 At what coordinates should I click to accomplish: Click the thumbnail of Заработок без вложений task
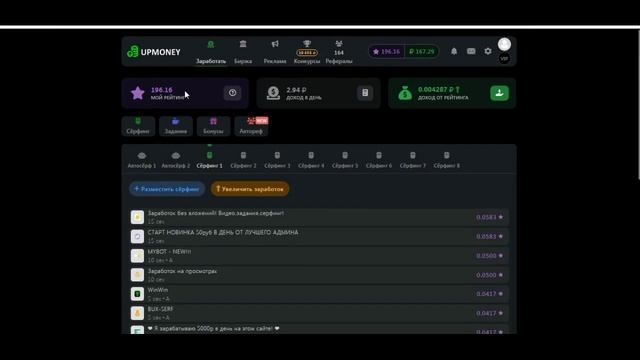(137, 217)
